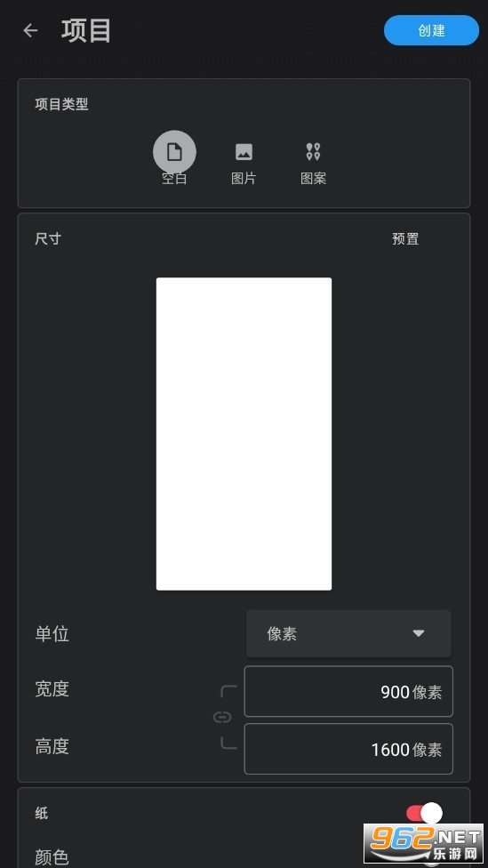This screenshot has height=868, width=488.
Task: Choose the 图片 image project type icon
Action: pos(244,152)
